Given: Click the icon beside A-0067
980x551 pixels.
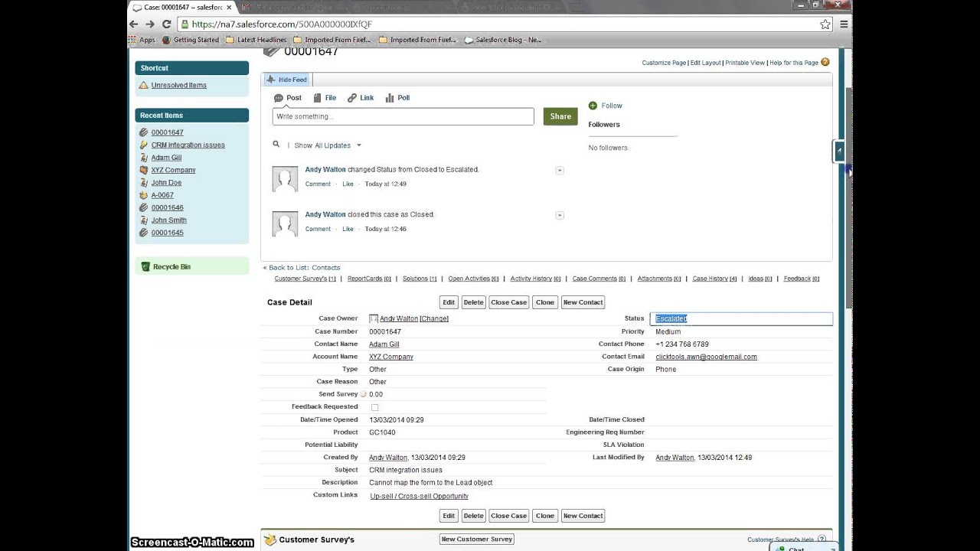Looking at the screenshot, I should click(x=143, y=195).
